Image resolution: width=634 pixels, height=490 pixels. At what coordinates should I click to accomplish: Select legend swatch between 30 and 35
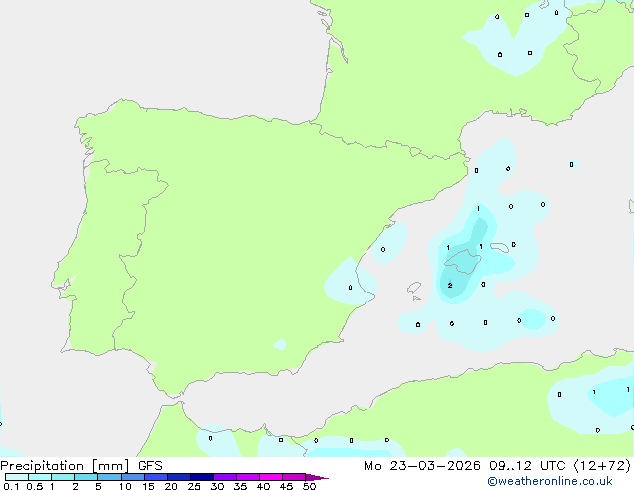(x=225, y=477)
